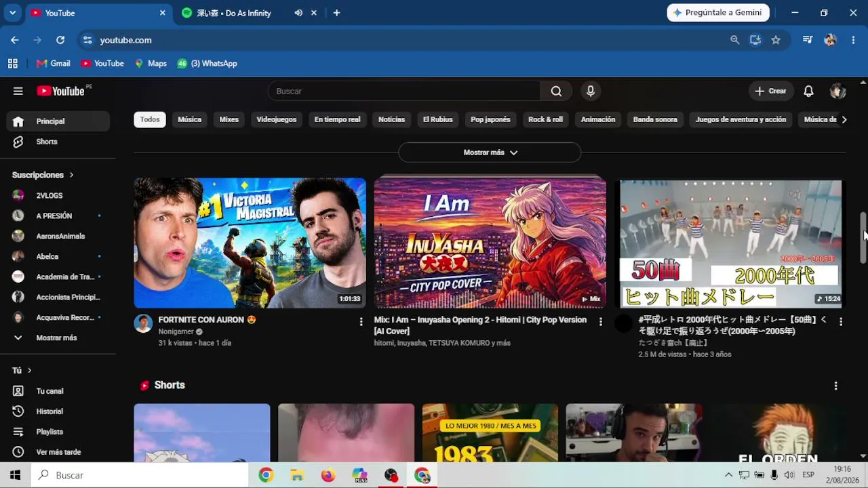The width and height of the screenshot is (868, 488).
Task: Filter by the El Rubius chip
Action: click(x=437, y=119)
